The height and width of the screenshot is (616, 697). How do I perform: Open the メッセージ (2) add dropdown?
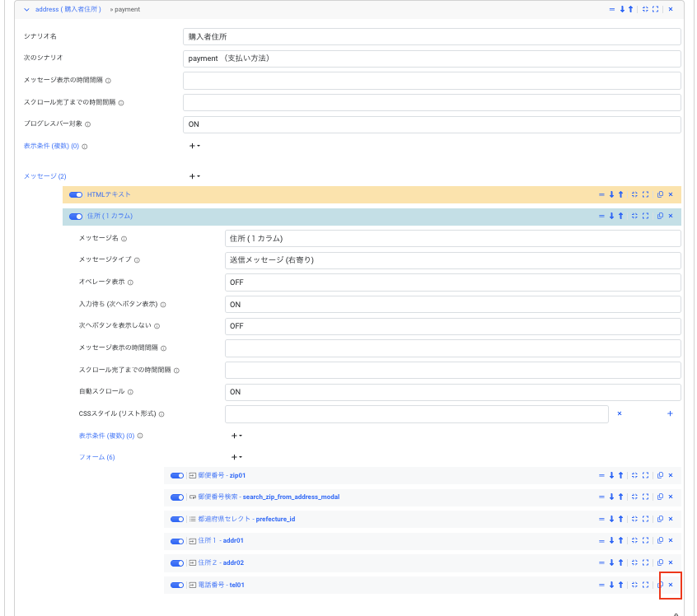pyautogui.click(x=194, y=175)
